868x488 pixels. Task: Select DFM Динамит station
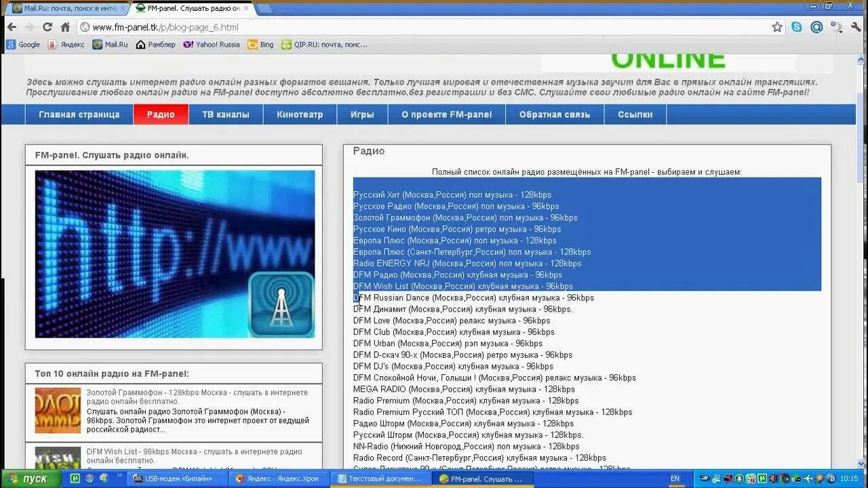(463, 309)
